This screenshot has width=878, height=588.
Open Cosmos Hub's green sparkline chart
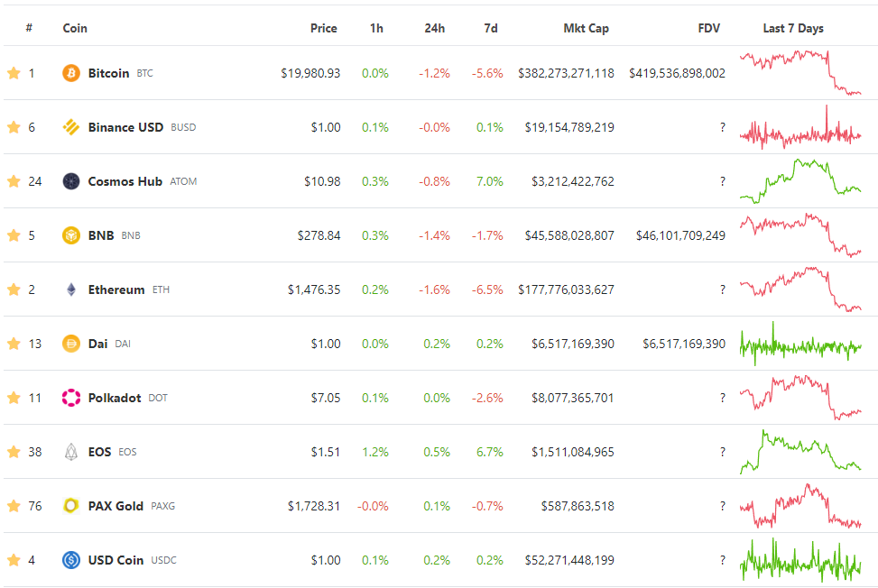pos(800,181)
